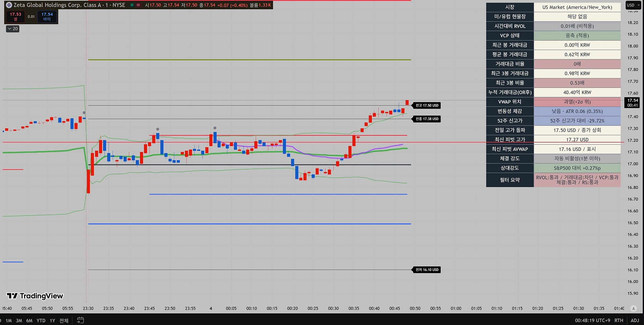This screenshot has width=644, height=325.
Task: Open the RTH session selector
Action: (x=619, y=320)
